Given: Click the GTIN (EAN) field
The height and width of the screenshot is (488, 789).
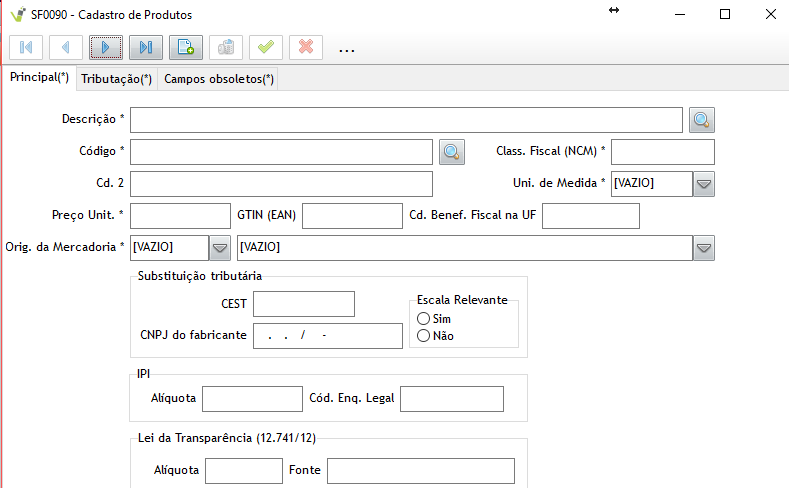Looking at the screenshot, I should coord(352,216).
